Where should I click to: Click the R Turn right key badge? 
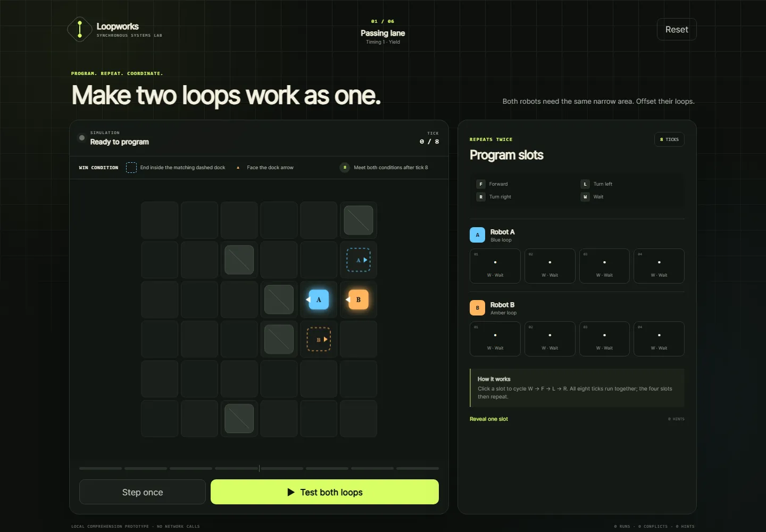[x=481, y=197]
